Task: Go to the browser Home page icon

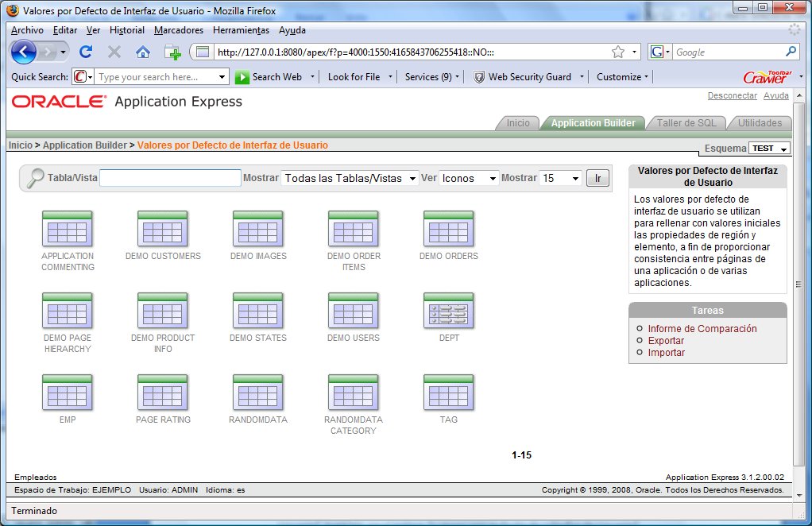Action: click(143, 52)
